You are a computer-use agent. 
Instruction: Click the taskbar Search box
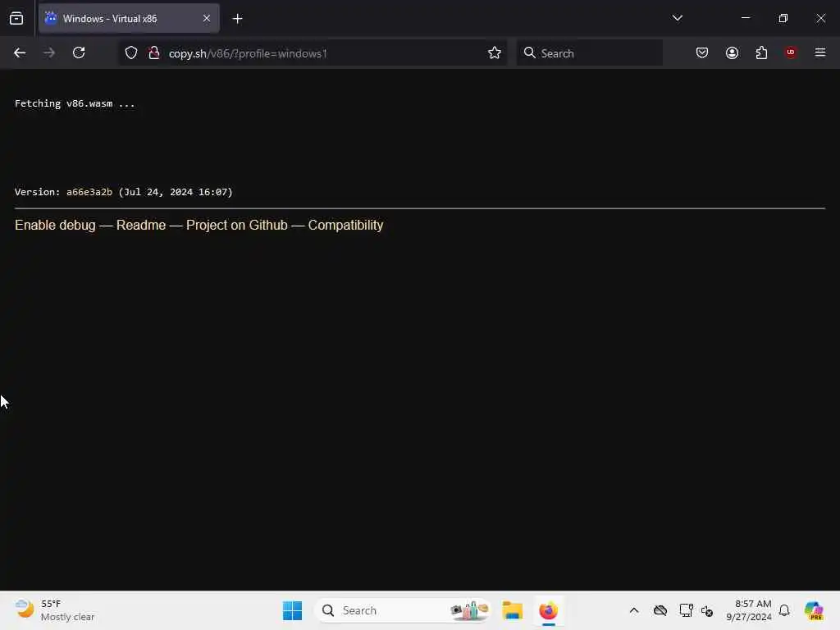pyautogui.click(x=403, y=610)
